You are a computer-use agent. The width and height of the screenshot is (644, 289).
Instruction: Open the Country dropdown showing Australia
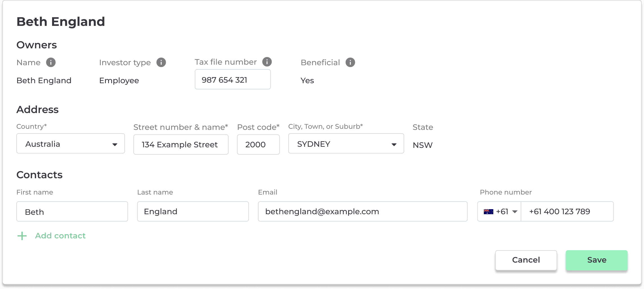click(71, 143)
